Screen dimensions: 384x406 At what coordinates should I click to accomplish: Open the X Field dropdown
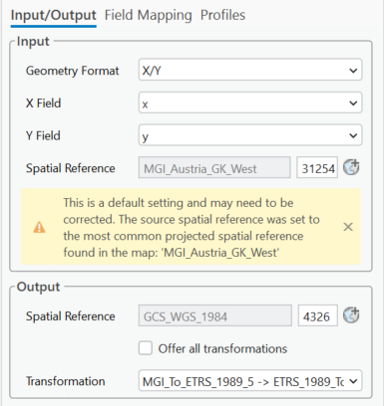click(x=250, y=103)
